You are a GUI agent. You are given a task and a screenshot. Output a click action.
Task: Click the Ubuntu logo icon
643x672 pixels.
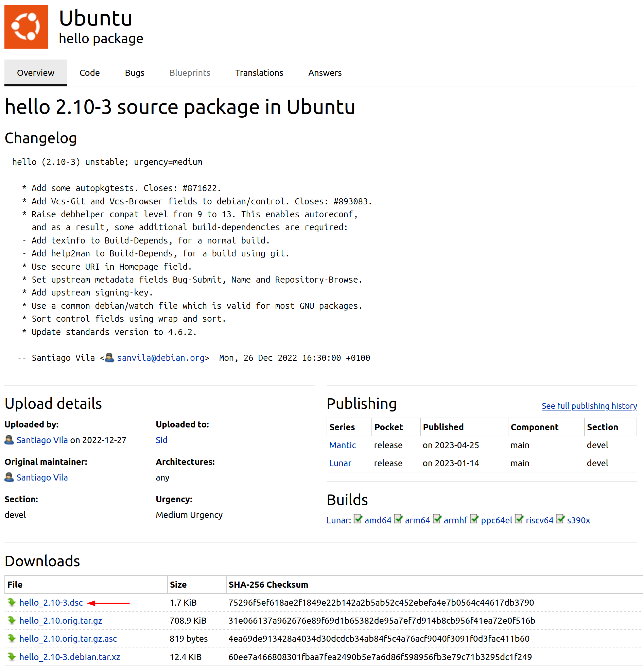26,27
